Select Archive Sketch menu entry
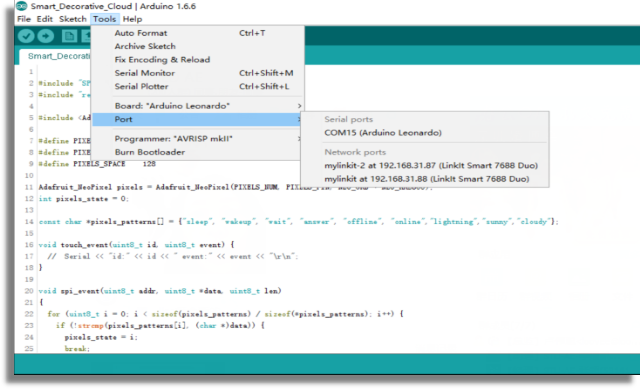This screenshot has height=389, width=640. click(198, 47)
